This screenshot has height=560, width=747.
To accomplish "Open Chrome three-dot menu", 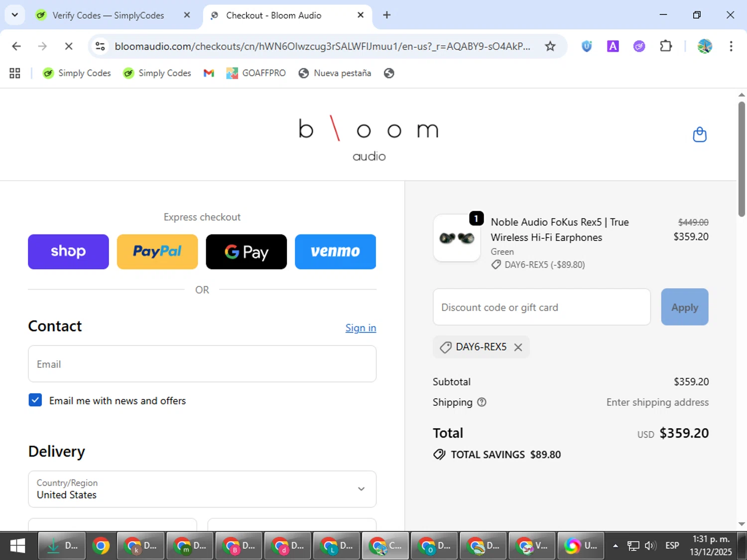I will coord(731,46).
